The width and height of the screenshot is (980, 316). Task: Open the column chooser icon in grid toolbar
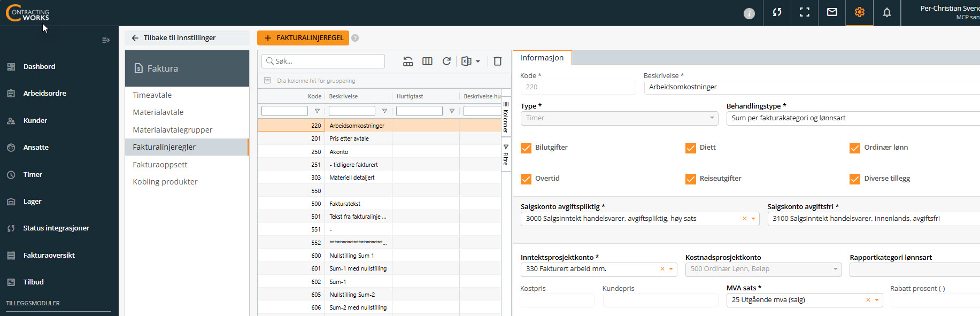pyautogui.click(x=427, y=61)
